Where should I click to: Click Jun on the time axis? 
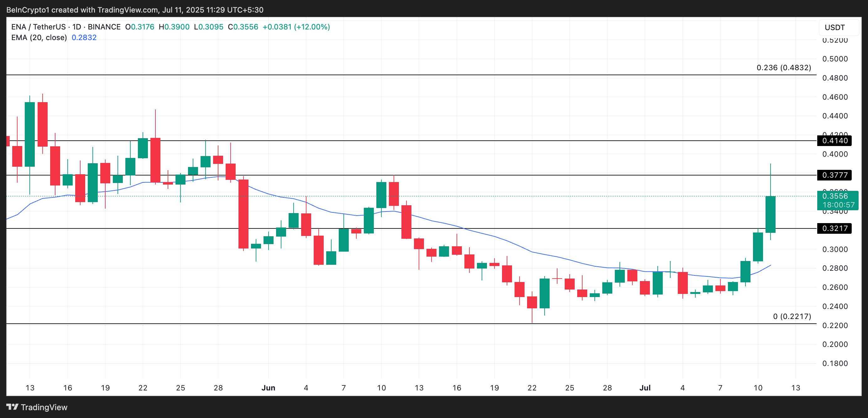269,388
